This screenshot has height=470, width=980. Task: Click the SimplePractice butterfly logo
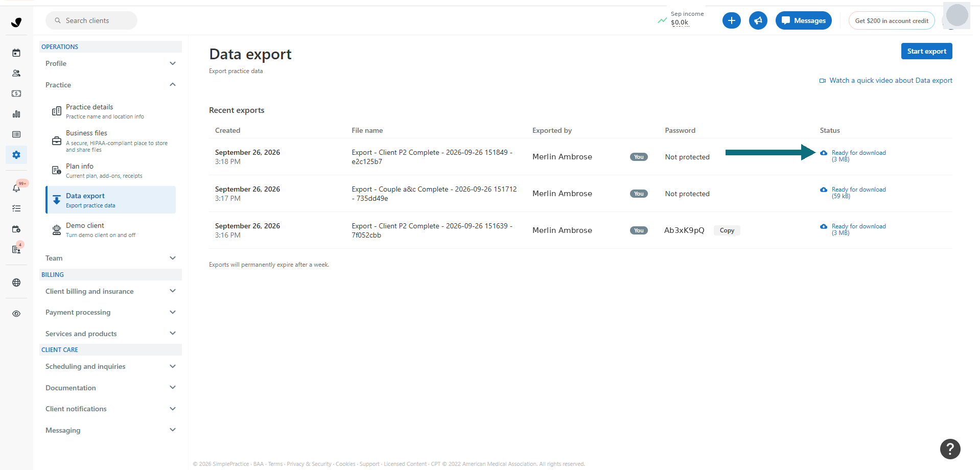[16, 22]
